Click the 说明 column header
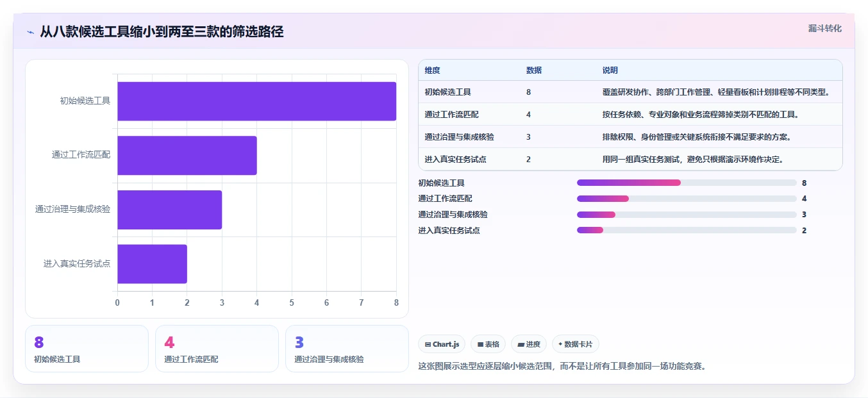Image resolution: width=868 pixels, height=398 pixels. click(x=610, y=70)
